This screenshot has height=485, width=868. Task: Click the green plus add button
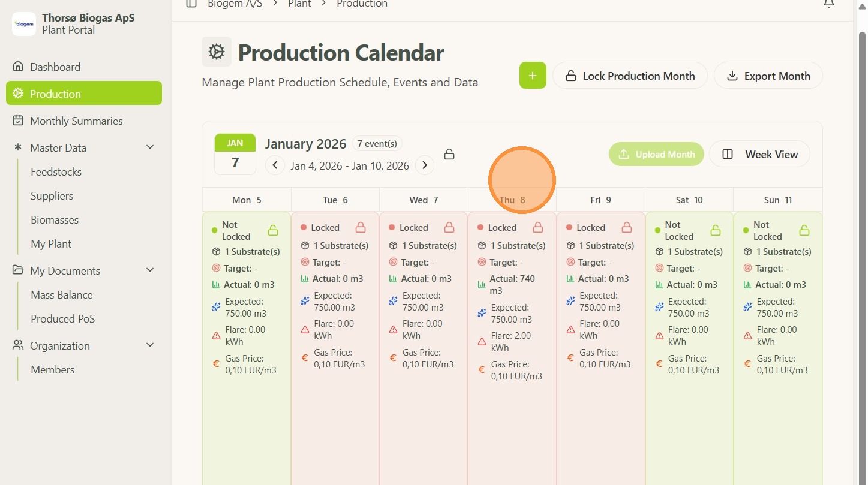pos(533,76)
